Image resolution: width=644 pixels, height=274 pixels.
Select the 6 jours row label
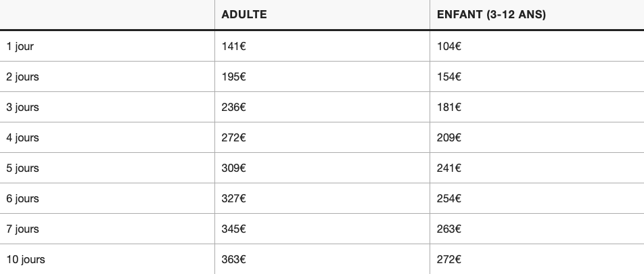coord(22,198)
